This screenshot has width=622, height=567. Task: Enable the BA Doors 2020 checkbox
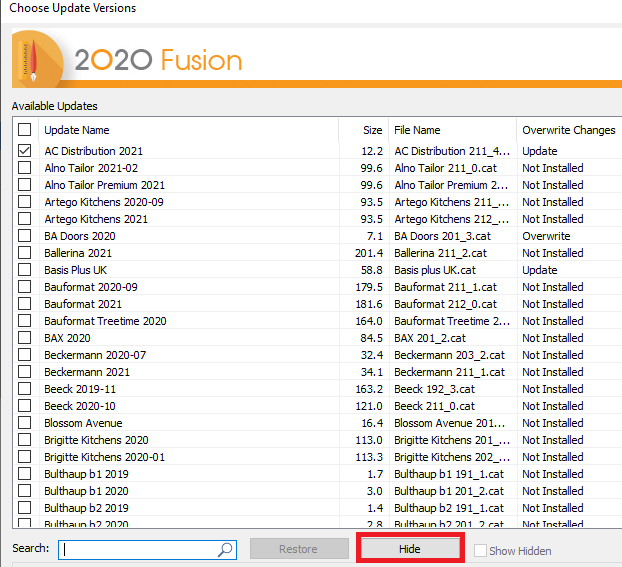click(25, 236)
